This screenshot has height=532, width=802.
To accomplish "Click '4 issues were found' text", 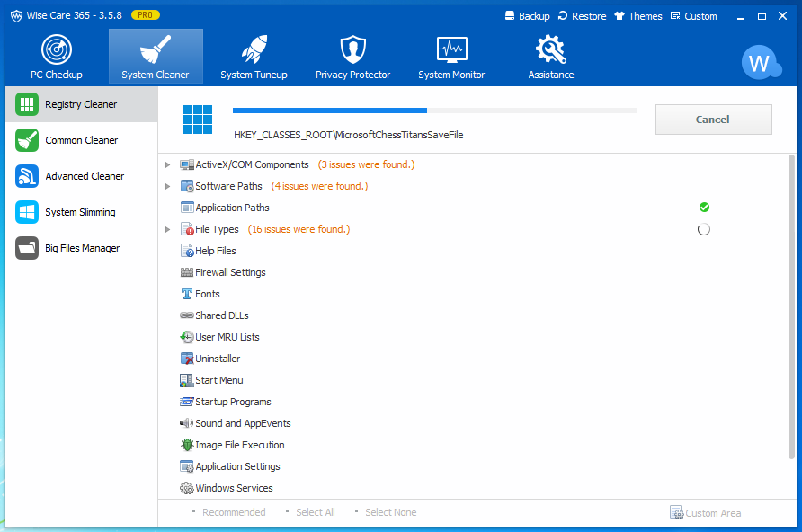I will pyautogui.click(x=319, y=186).
